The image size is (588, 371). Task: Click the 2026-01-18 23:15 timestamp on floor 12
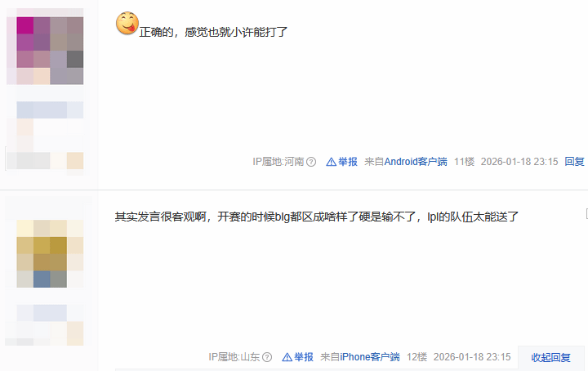click(472, 357)
